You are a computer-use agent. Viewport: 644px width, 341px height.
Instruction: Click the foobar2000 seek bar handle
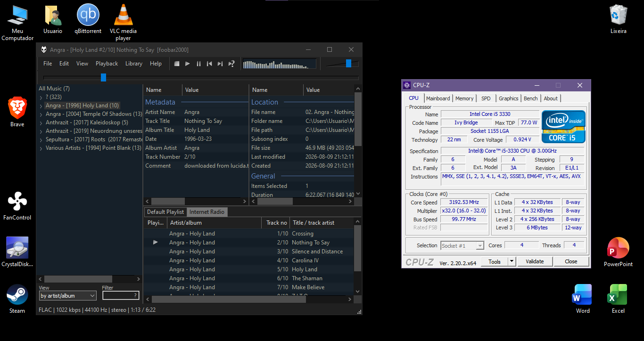tap(103, 77)
